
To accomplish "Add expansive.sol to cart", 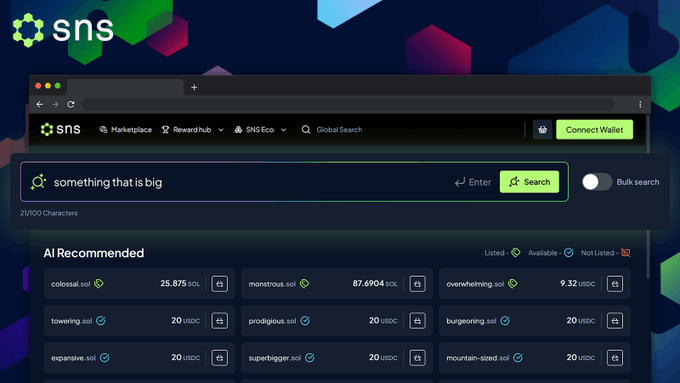I will tap(219, 357).
